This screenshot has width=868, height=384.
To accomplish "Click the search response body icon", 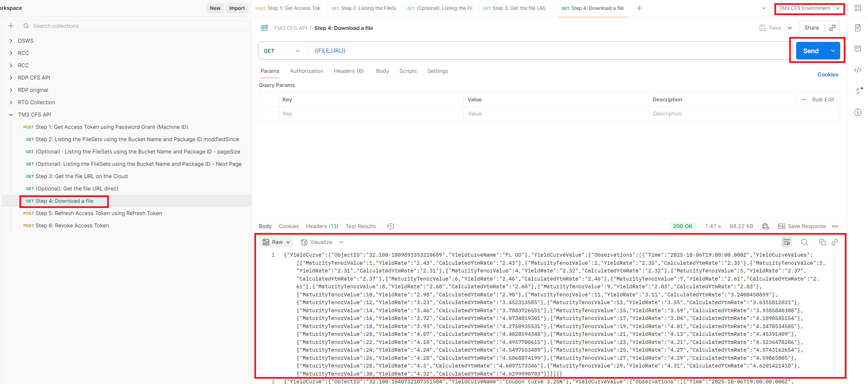I will [x=804, y=242].
